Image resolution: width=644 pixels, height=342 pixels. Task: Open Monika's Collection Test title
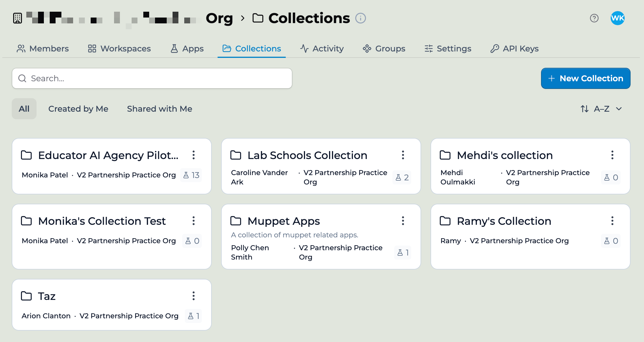102,221
